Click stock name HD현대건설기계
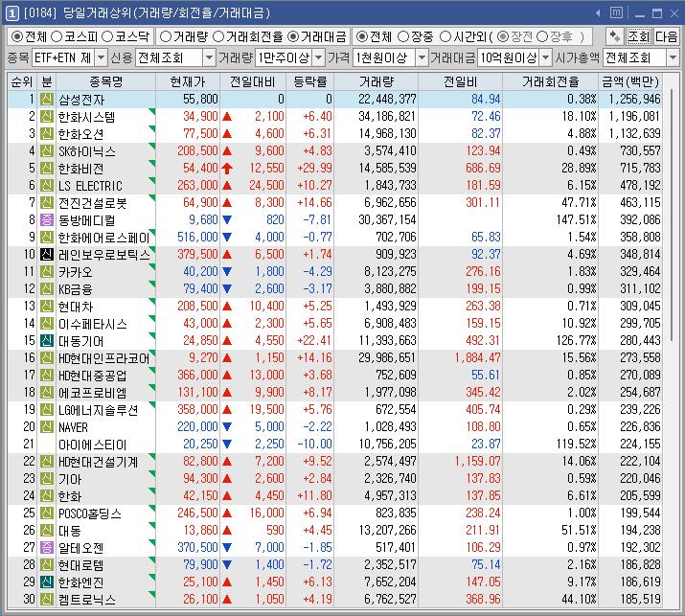Viewport: 685px width, 616px height. coord(99,462)
